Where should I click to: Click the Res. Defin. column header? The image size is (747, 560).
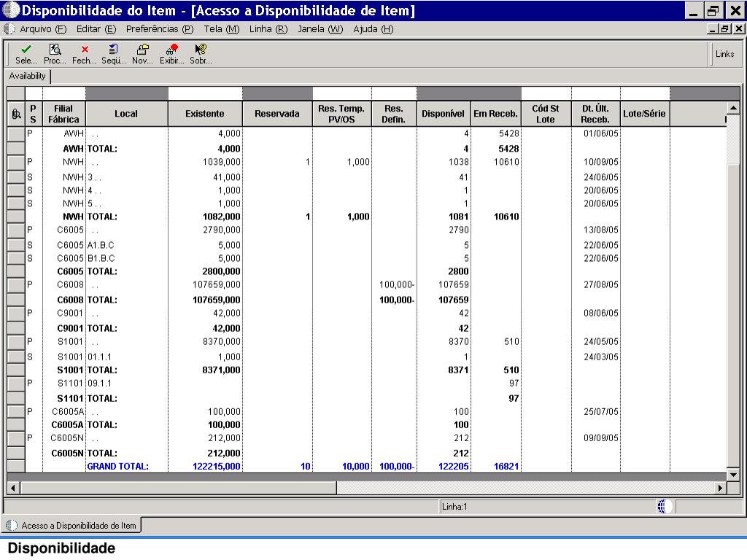point(394,114)
